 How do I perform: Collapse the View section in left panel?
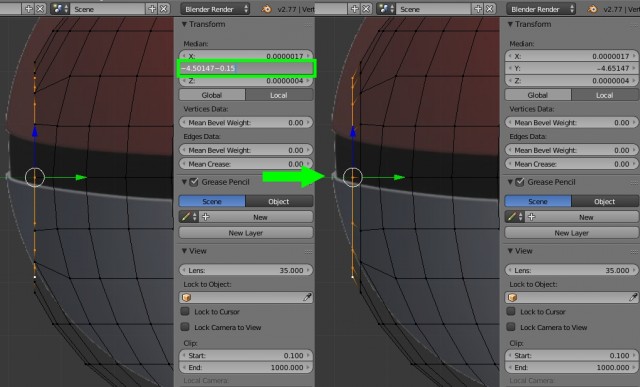(184, 251)
